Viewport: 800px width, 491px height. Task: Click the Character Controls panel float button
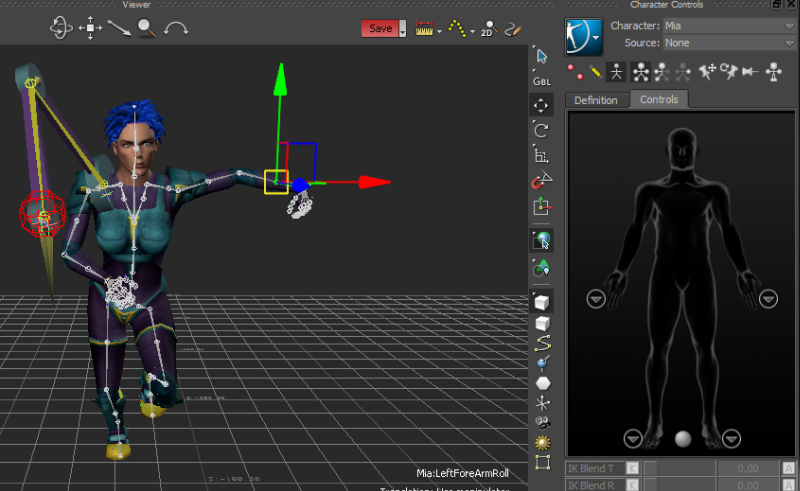tap(777, 4)
